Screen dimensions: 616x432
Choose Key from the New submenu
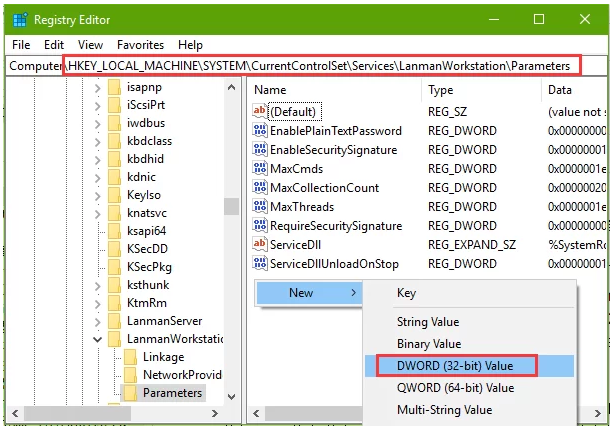click(x=469, y=293)
